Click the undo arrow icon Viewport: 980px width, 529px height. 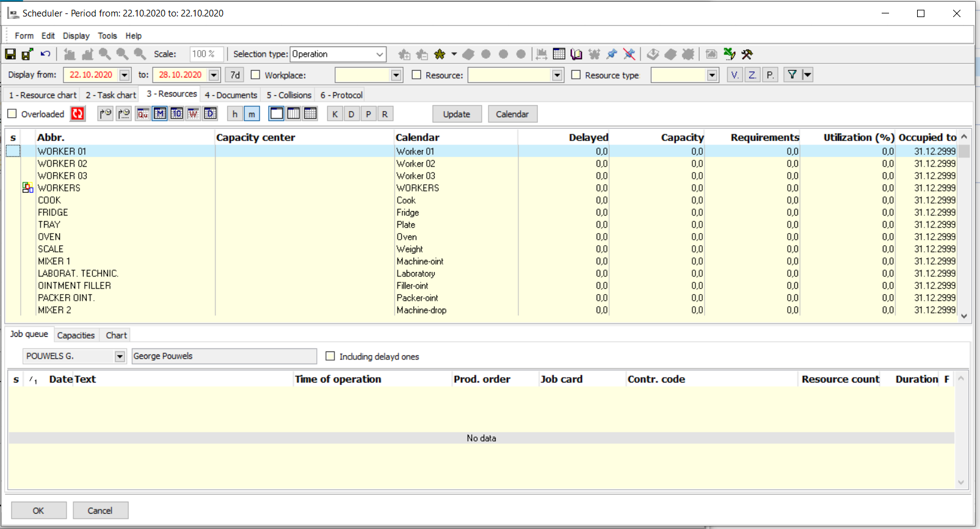click(x=45, y=54)
